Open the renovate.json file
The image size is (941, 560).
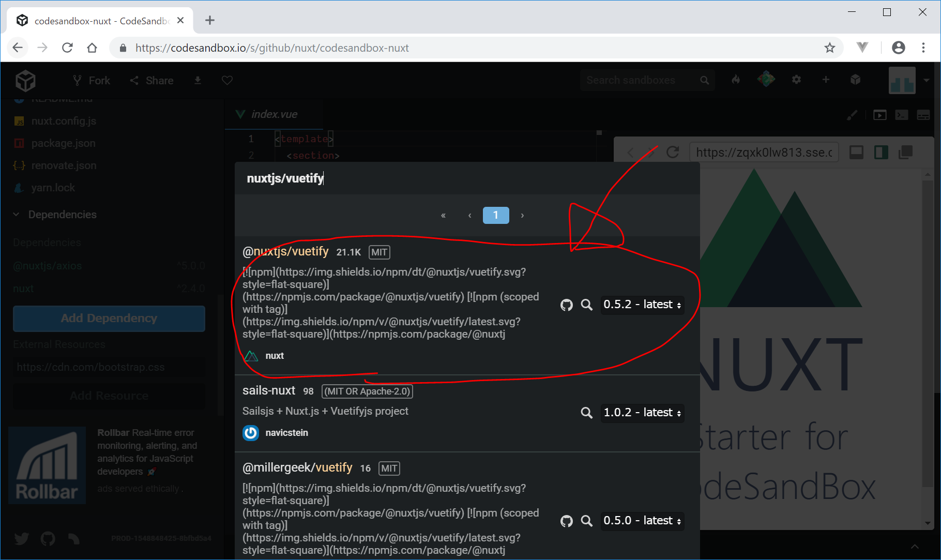coord(64,165)
